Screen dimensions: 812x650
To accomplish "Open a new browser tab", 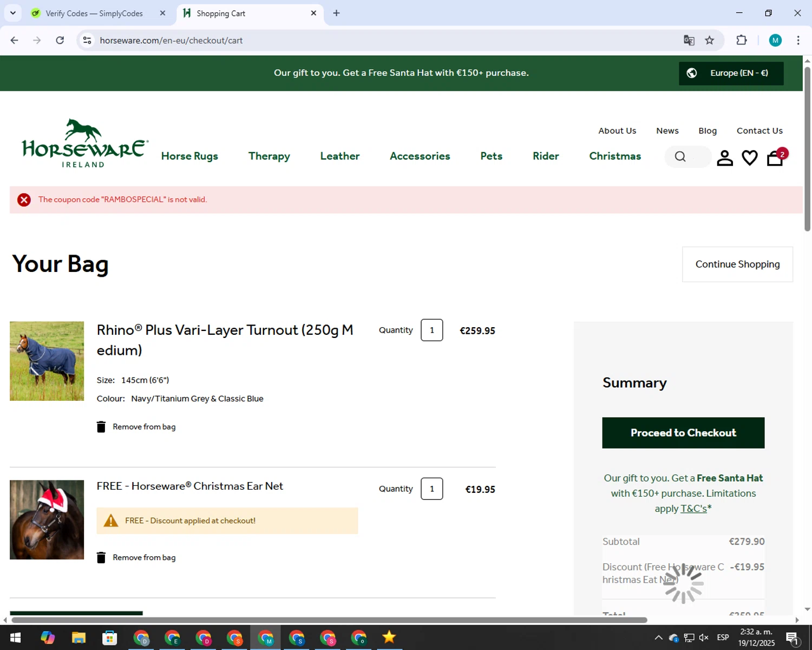I will coord(337,13).
